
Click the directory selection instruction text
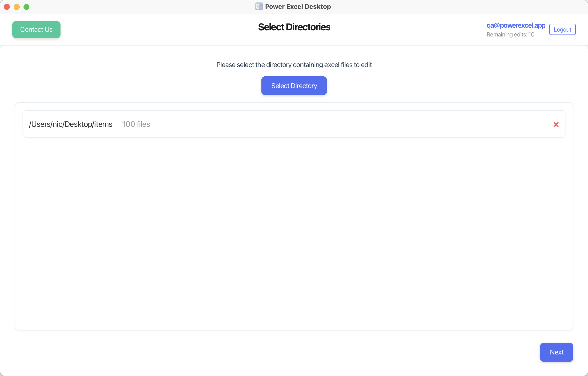[294, 65]
